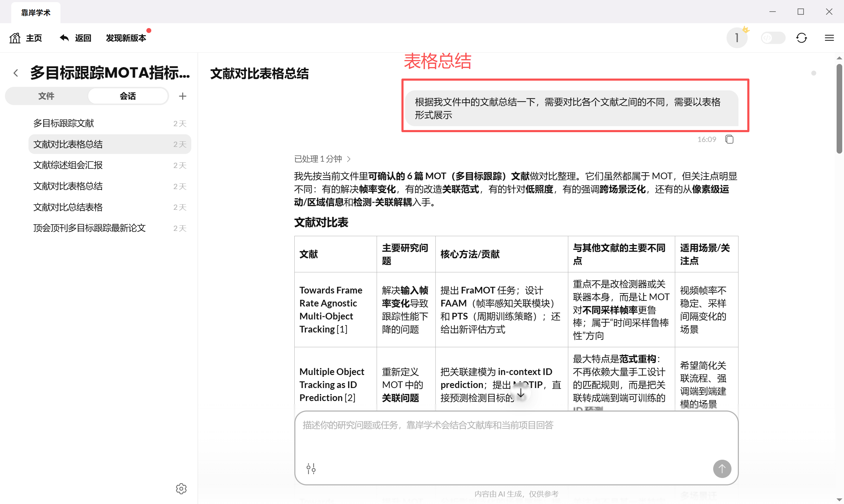The image size is (844, 504).
Task: Add a new conversation with plus icon
Action: coord(183,96)
